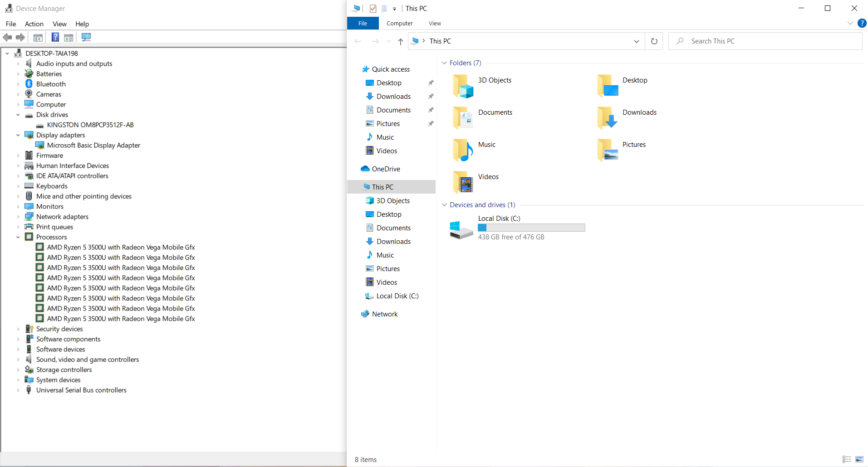
Task: Click Show/Hide Console Tree toolbar icon
Action: coord(38,37)
